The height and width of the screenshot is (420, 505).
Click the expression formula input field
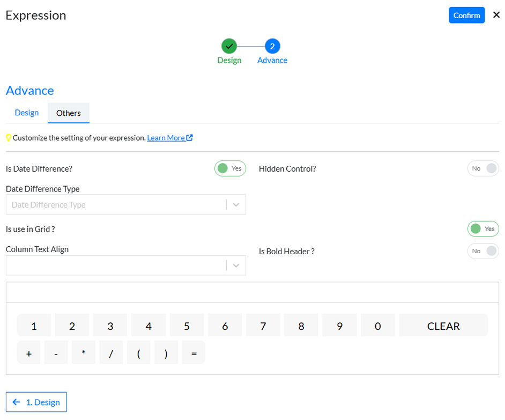pyautogui.click(x=252, y=293)
